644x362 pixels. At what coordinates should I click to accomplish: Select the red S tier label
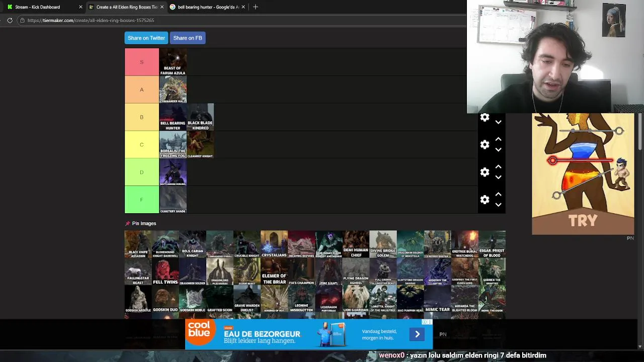(x=142, y=62)
